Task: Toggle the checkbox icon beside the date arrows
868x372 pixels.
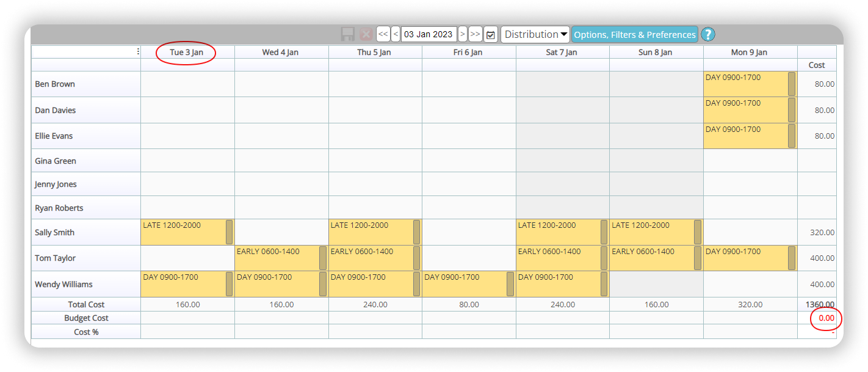Action: click(x=490, y=34)
